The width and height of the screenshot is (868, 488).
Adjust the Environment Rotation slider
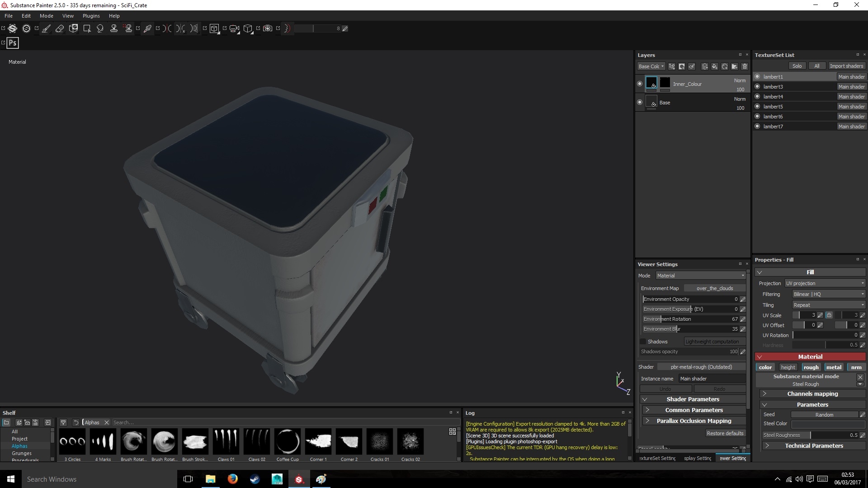tap(690, 319)
